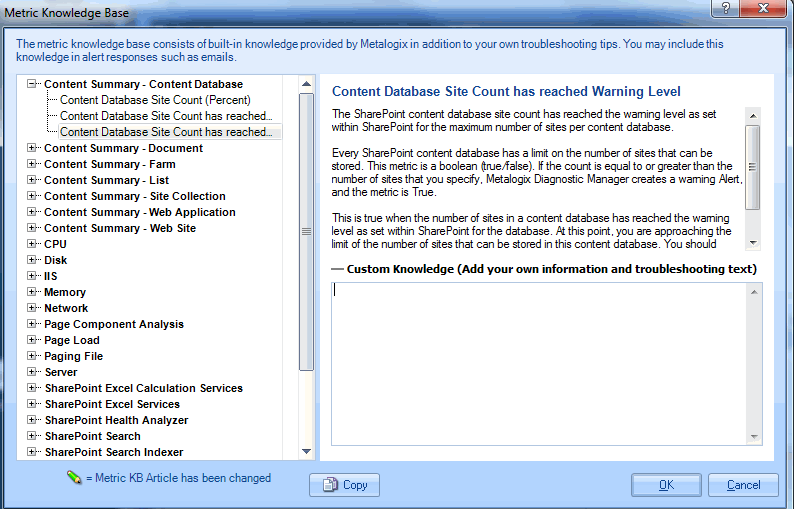Collapse the Custom Knowledge section header
Viewport: 794px width, 509px height.
point(337,269)
